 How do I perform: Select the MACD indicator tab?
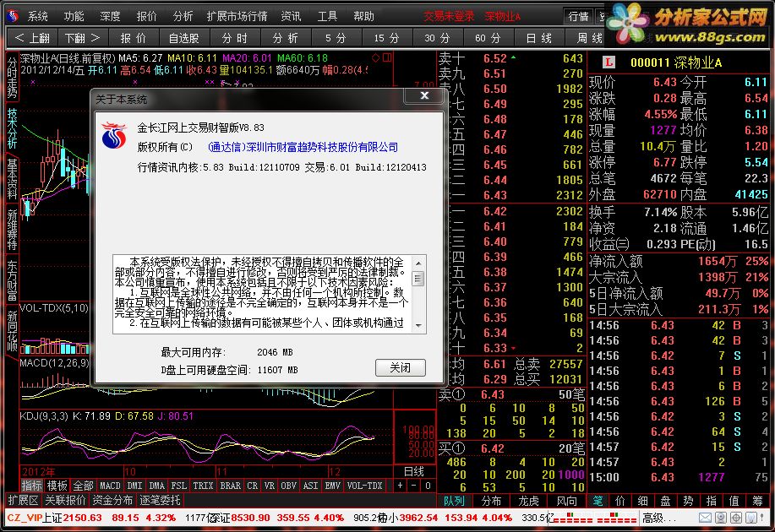110,486
